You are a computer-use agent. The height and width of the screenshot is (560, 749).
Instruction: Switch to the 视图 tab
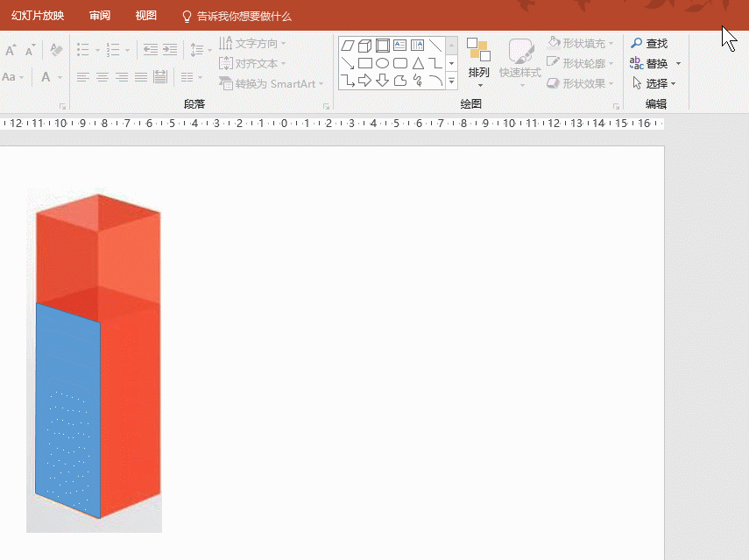[146, 16]
